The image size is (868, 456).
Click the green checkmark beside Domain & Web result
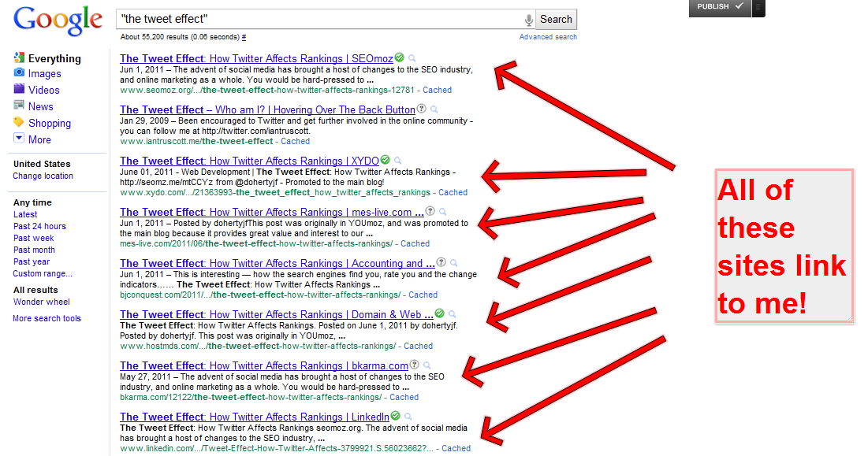(440, 313)
